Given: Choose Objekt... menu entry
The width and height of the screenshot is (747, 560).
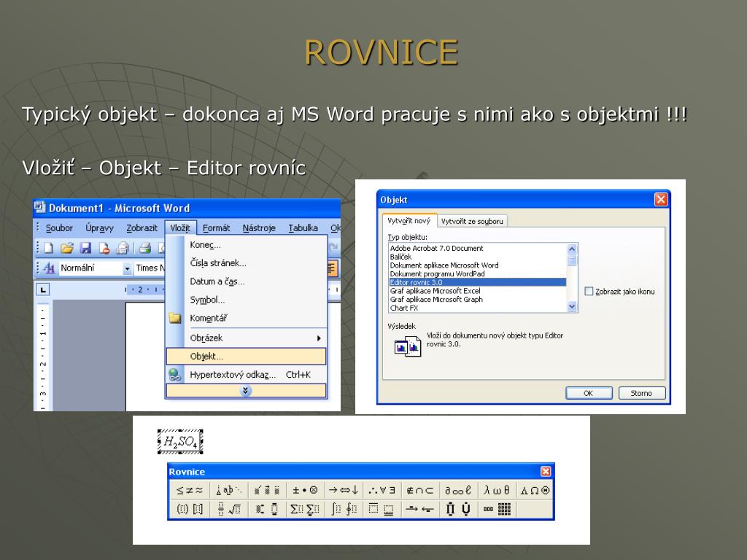Looking at the screenshot, I should [x=246, y=356].
